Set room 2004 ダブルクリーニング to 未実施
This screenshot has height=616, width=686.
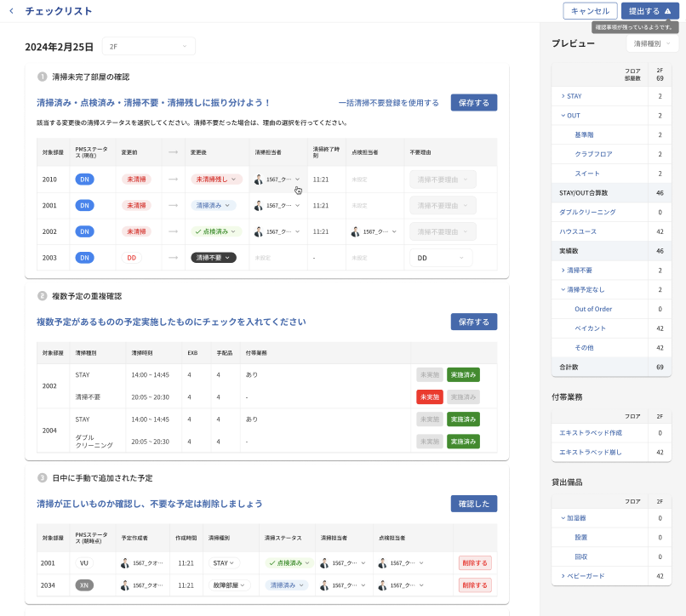tap(430, 442)
